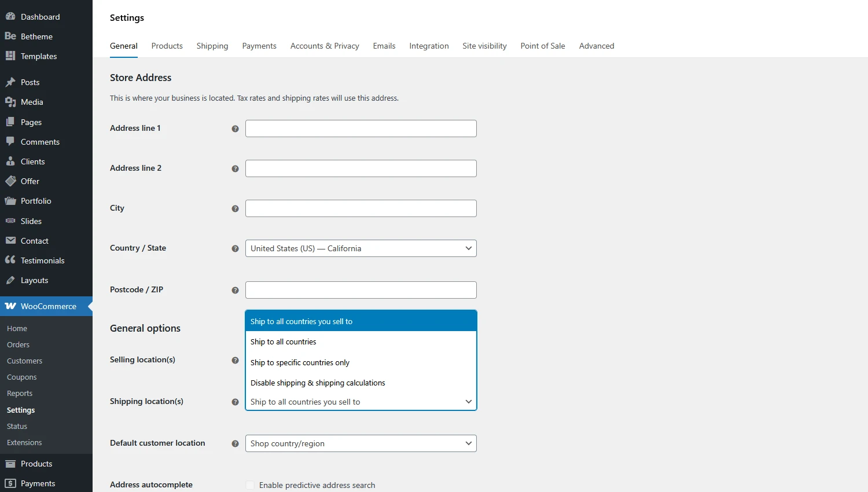Screen dimensions: 868x492
Task: Click the help icon beside Selling location(s)
Action: 235,360
